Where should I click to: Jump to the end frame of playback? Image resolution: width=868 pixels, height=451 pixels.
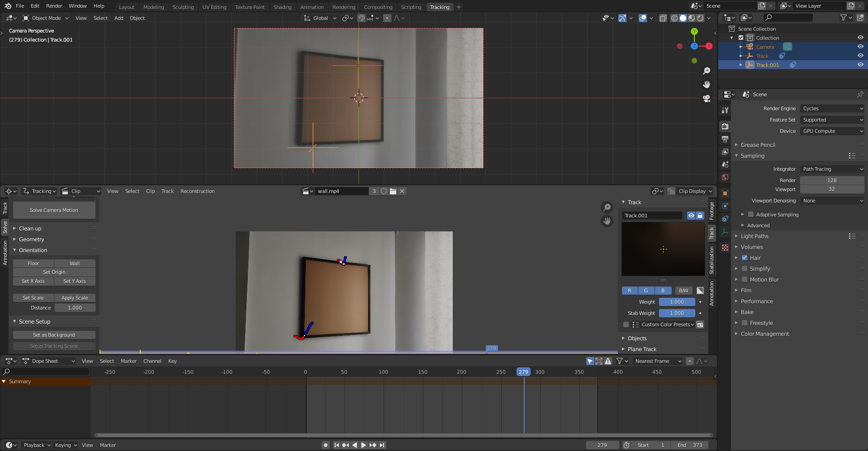[x=382, y=445]
